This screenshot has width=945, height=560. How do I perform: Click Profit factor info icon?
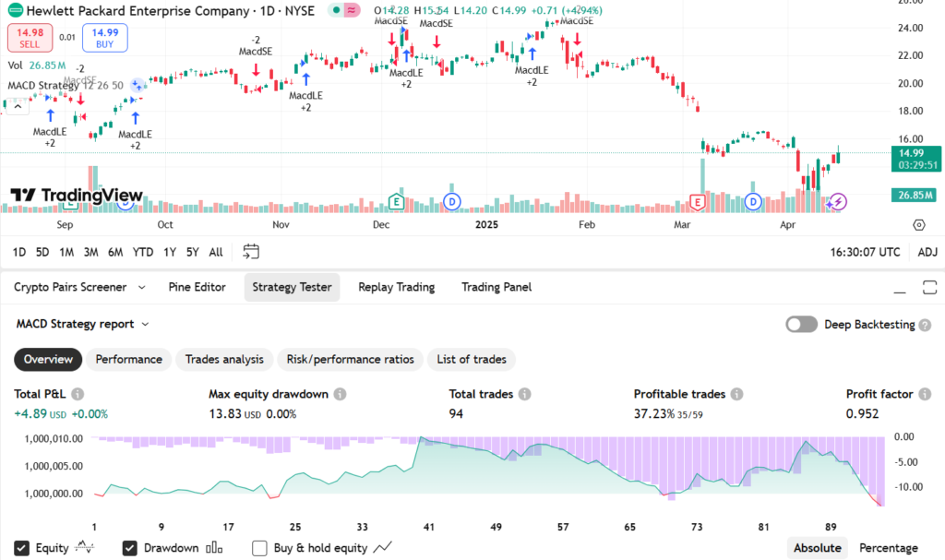coord(925,394)
